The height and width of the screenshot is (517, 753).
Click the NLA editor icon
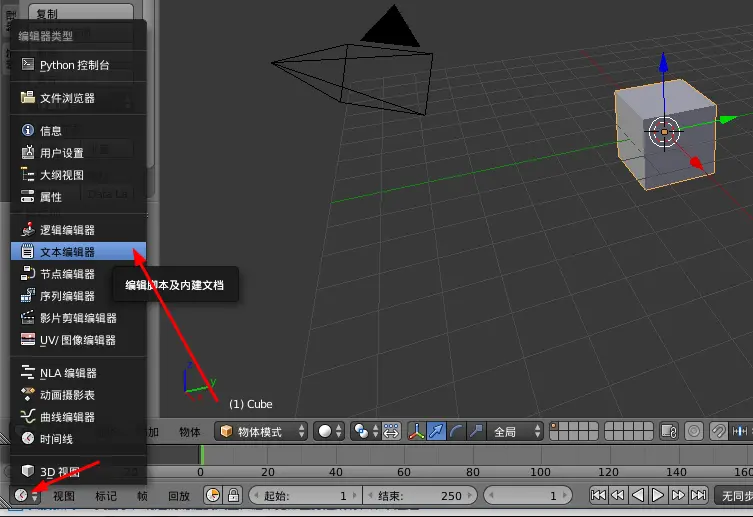(x=28, y=372)
